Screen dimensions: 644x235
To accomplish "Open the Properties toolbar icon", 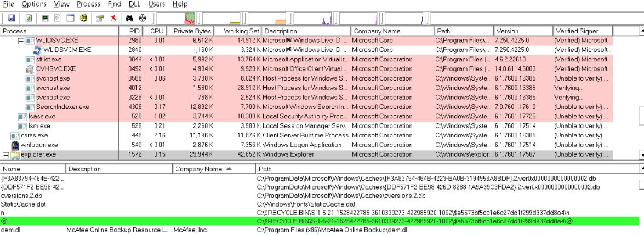I will [100, 19].
